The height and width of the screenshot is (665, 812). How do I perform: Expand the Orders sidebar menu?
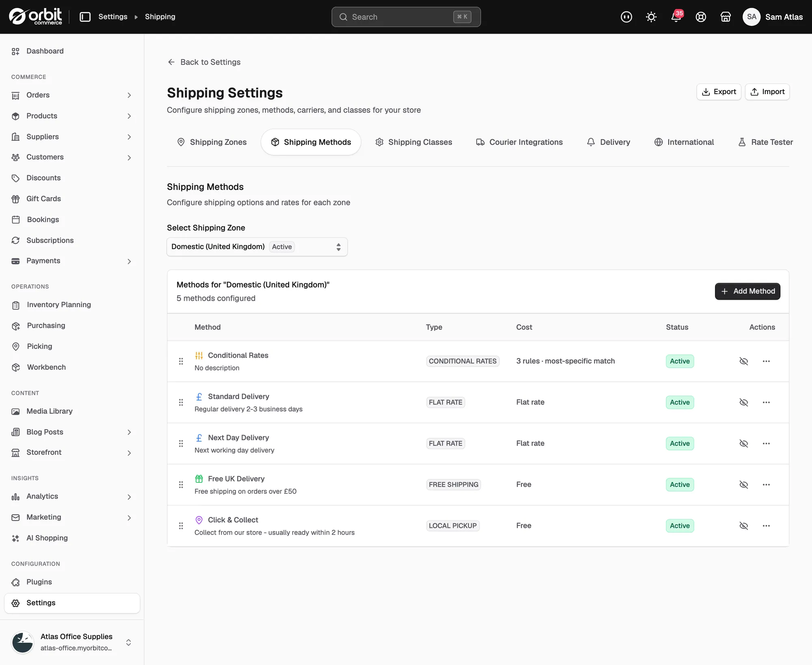(x=72, y=95)
